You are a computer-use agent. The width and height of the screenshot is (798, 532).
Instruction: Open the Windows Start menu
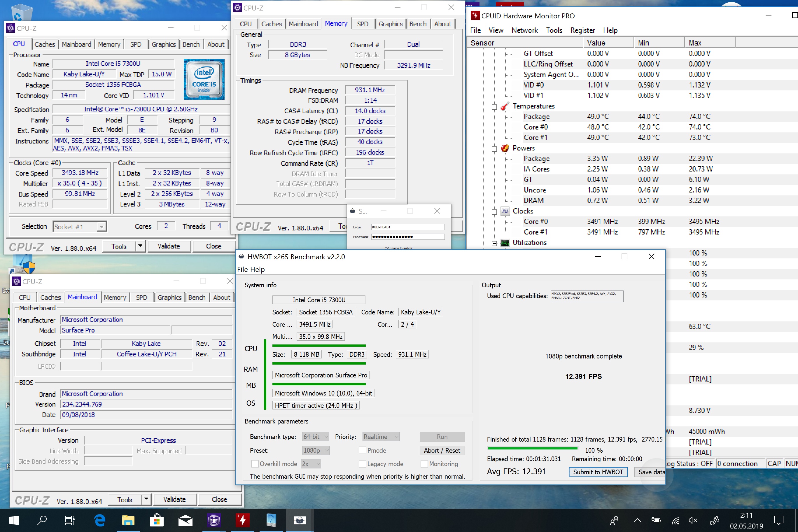[14, 520]
